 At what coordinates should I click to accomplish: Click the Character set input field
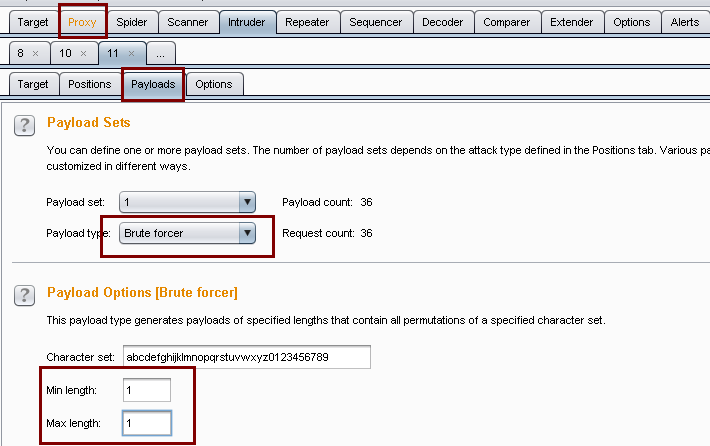[x=247, y=357]
